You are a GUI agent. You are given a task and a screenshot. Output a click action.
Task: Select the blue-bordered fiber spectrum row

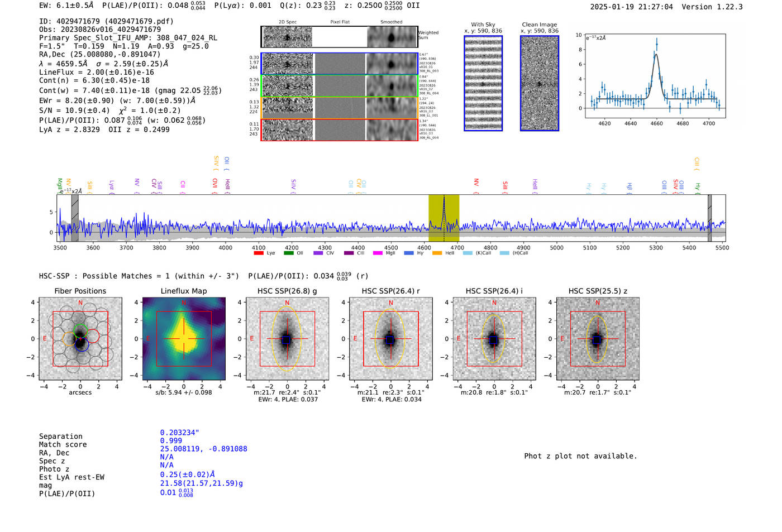click(339, 64)
